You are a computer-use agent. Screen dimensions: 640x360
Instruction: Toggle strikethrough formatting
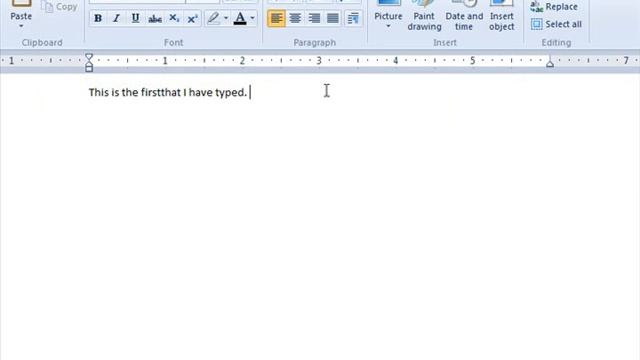[155, 18]
